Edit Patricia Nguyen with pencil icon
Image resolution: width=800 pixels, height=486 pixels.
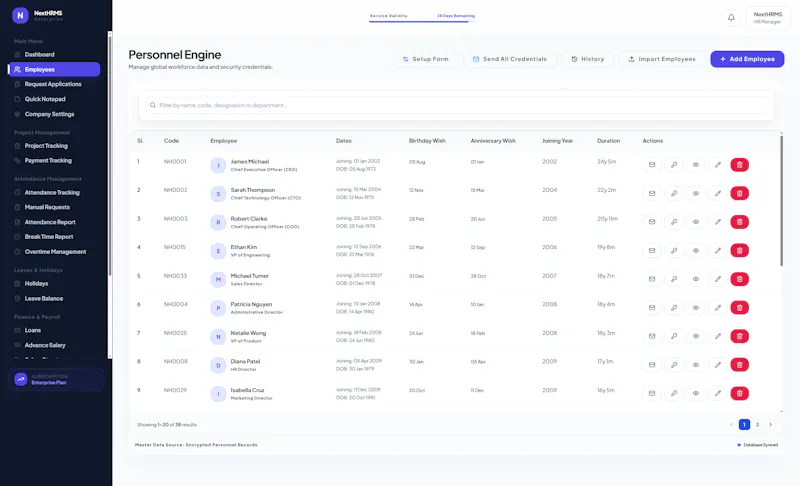[718, 308]
